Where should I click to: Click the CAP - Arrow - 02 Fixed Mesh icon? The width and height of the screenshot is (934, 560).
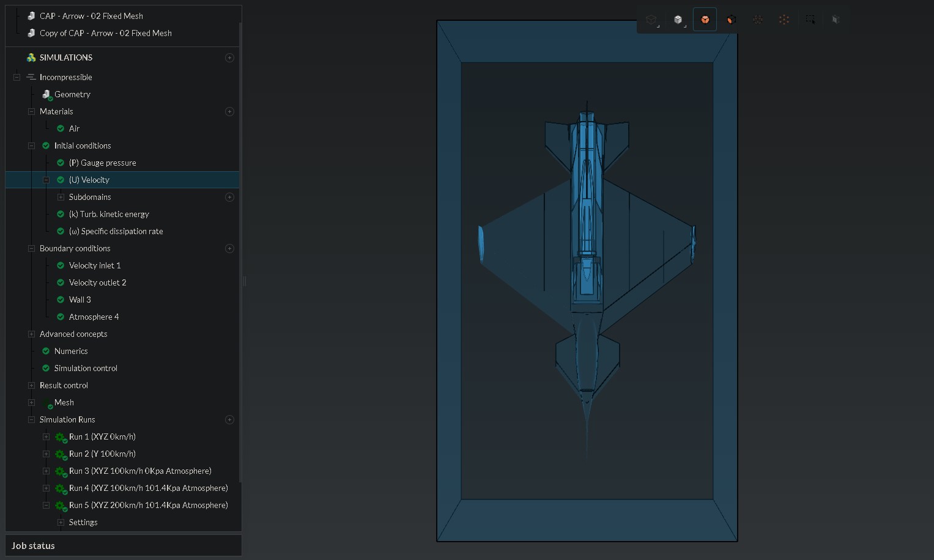[x=31, y=16]
